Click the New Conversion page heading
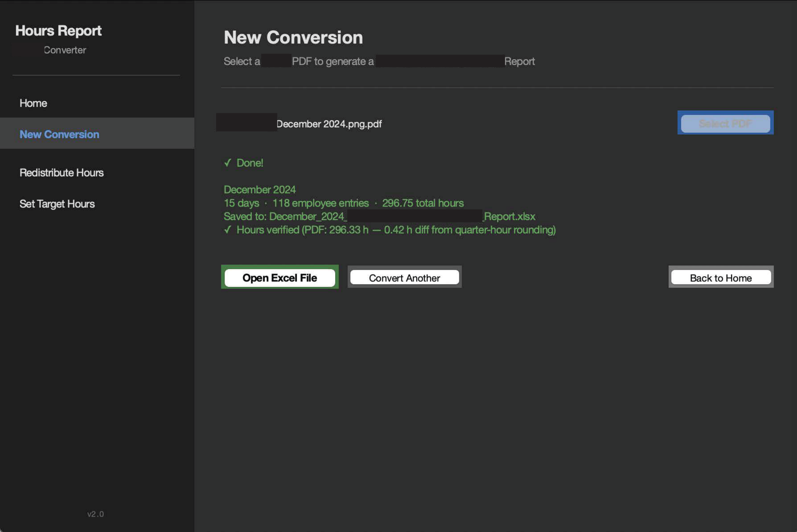 (x=293, y=37)
